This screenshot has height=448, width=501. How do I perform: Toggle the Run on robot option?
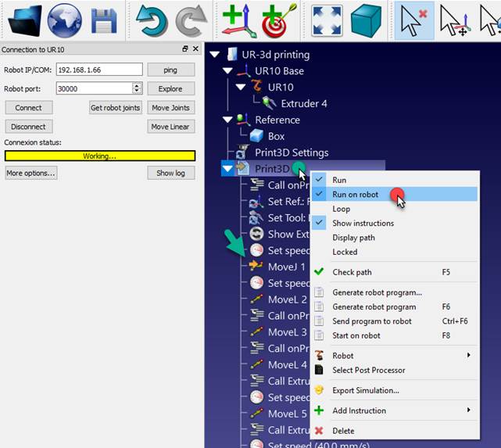point(356,195)
